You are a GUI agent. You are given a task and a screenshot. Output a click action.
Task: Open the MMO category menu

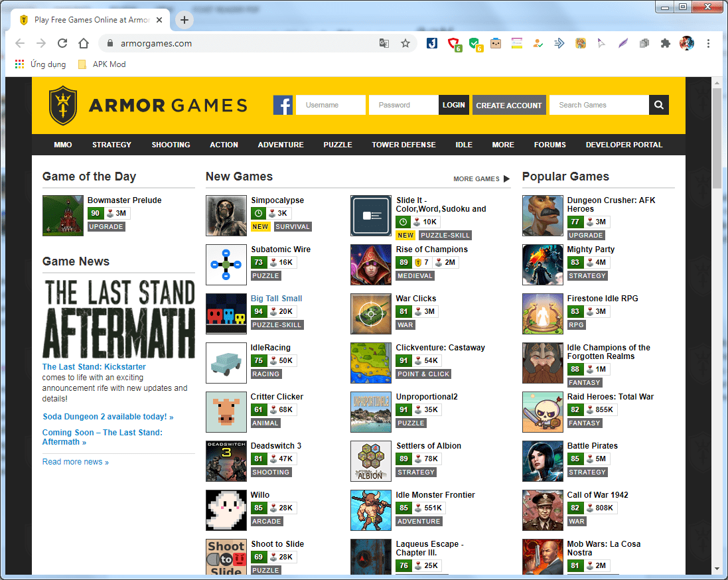[x=62, y=145]
